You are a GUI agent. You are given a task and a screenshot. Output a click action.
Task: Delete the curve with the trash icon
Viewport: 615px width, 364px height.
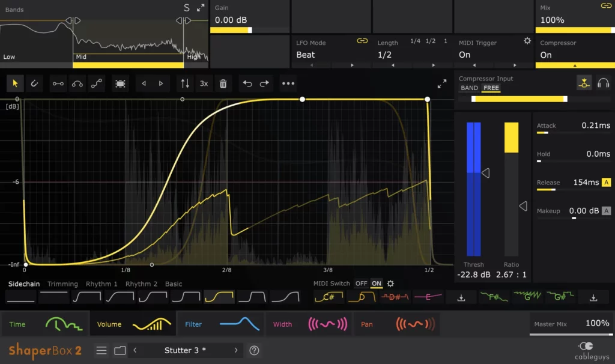pyautogui.click(x=223, y=83)
